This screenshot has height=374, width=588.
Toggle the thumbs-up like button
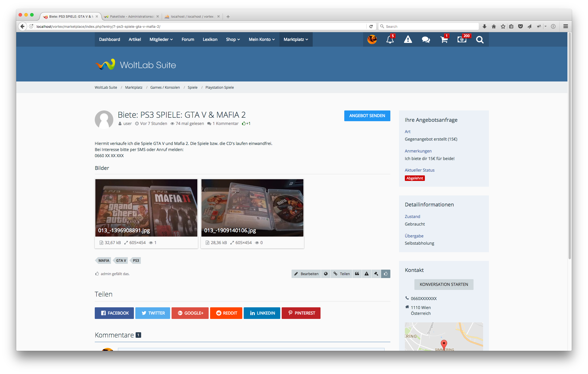(x=386, y=274)
